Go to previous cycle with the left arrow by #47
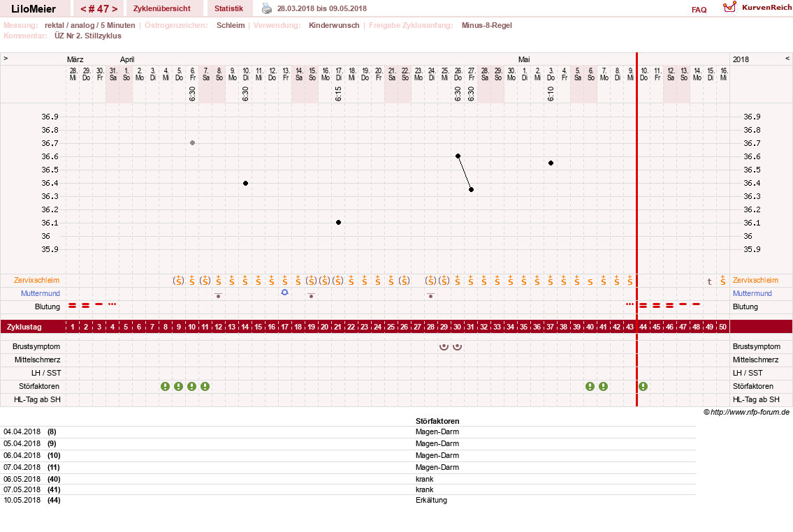The width and height of the screenshot is (793, 532). point(83,8)
